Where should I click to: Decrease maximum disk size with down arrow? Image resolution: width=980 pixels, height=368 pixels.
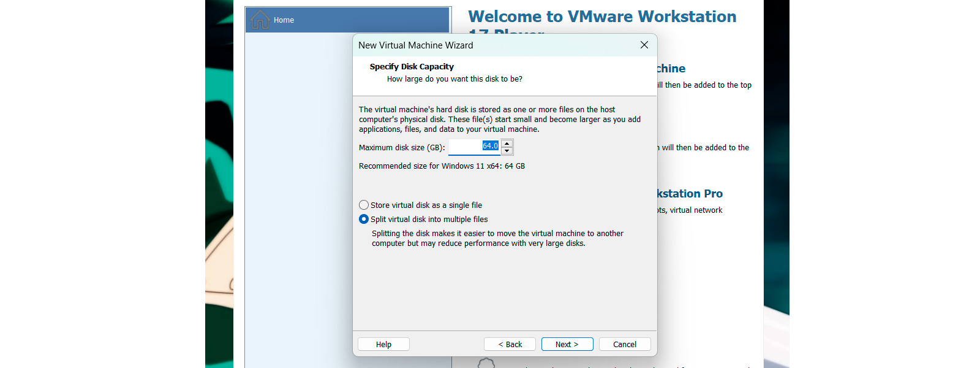point(507,151)
